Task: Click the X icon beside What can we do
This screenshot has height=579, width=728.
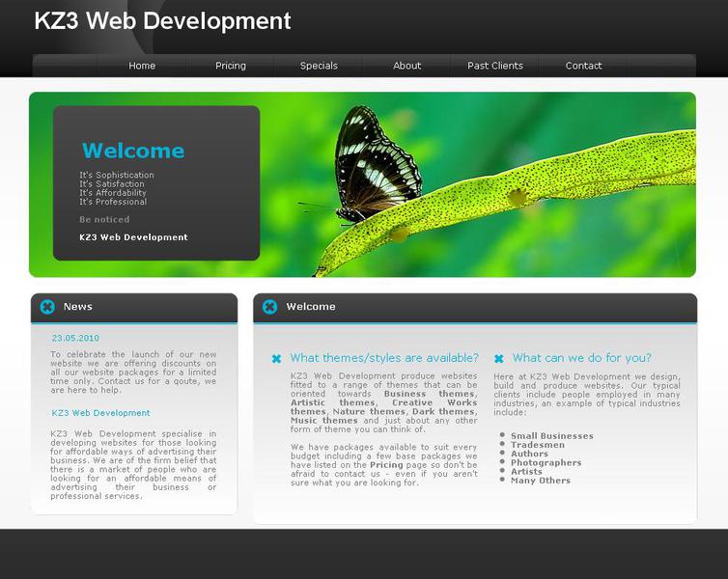Action: (x=498, y=359)
